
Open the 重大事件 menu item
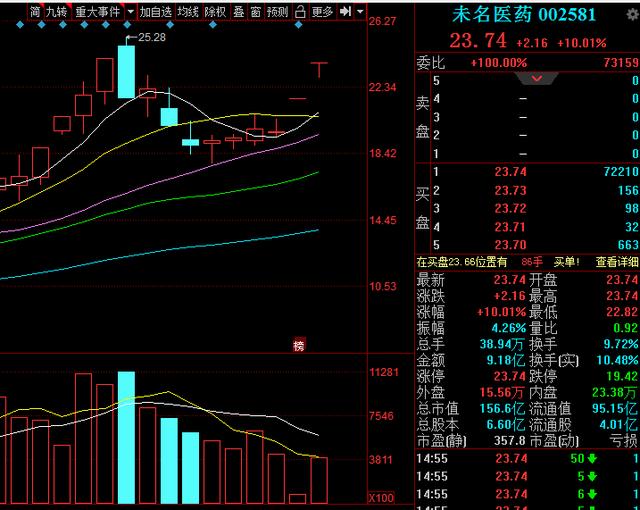point(98,12)
